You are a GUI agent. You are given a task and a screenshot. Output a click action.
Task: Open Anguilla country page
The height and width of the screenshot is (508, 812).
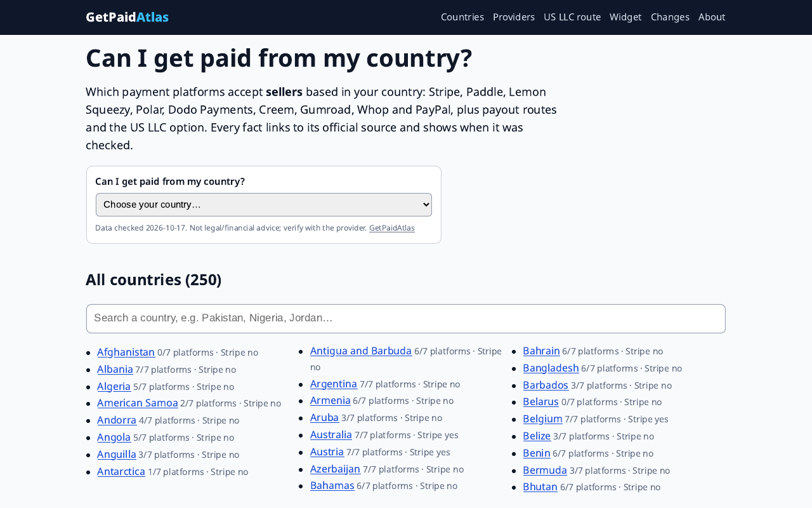click(x=117, y=454)
